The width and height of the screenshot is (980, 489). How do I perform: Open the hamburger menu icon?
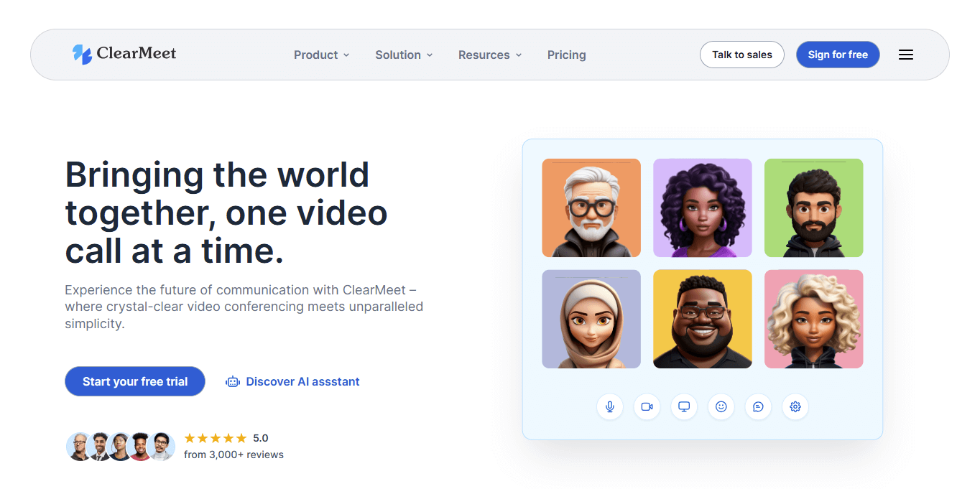pyautogui.click(x=906, y=55)
